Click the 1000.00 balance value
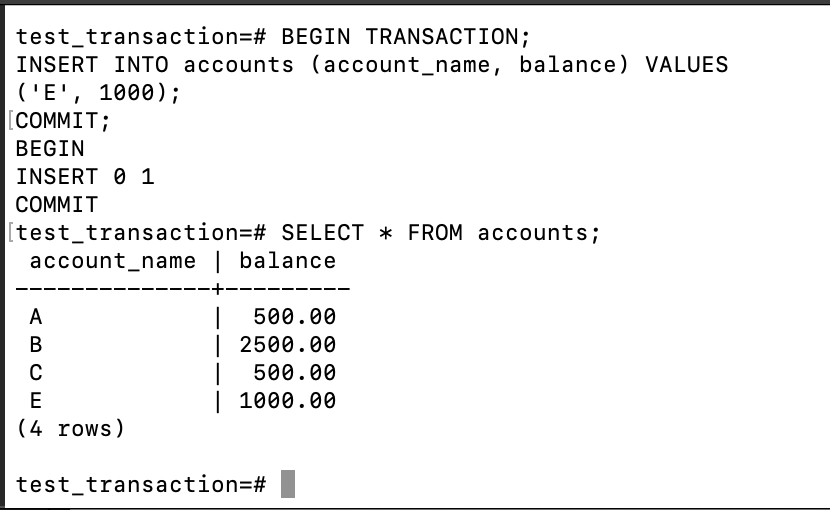 287,401
